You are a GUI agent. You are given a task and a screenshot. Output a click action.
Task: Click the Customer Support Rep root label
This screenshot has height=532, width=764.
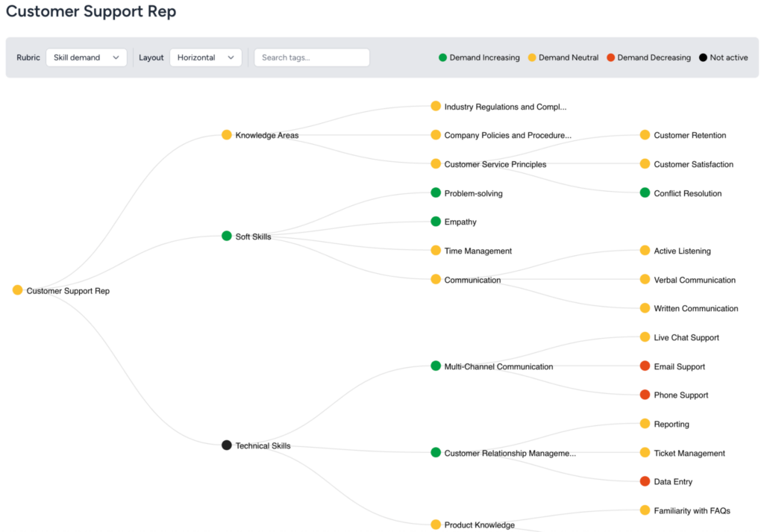[68, 291]
